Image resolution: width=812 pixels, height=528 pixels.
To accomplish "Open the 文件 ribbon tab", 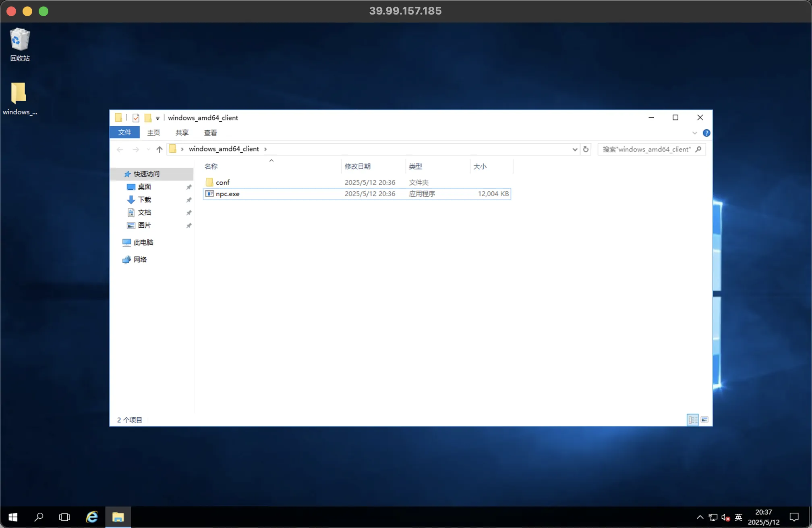I will coord(124,133).
